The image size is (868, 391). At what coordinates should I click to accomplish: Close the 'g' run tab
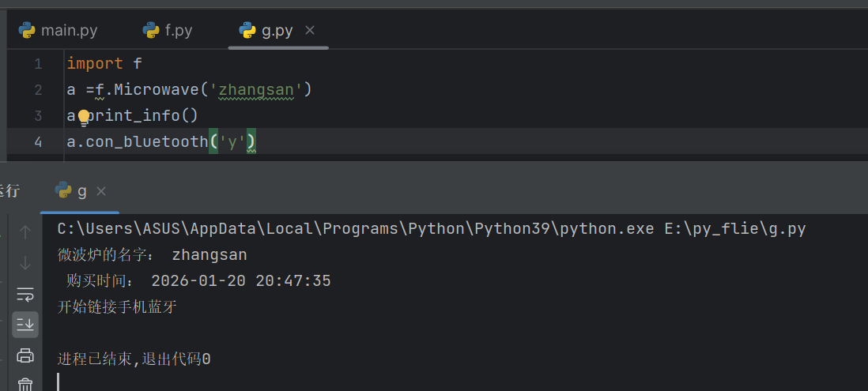[101, 191]
